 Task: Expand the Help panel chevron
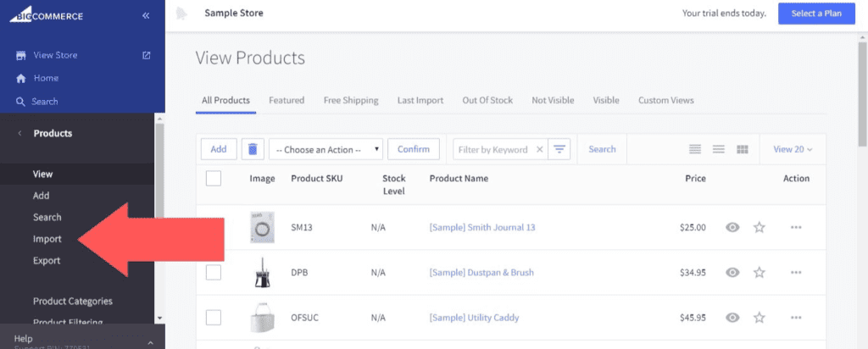pos(151,343)
